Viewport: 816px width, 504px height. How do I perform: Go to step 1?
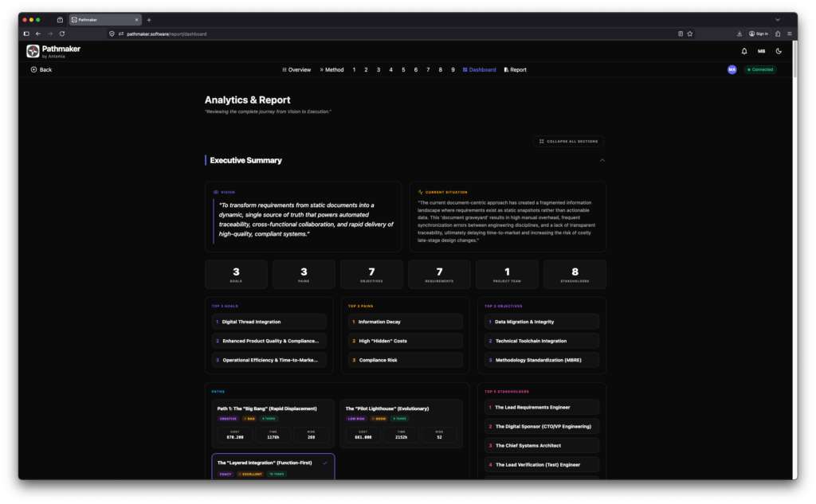tap(354, 70)
